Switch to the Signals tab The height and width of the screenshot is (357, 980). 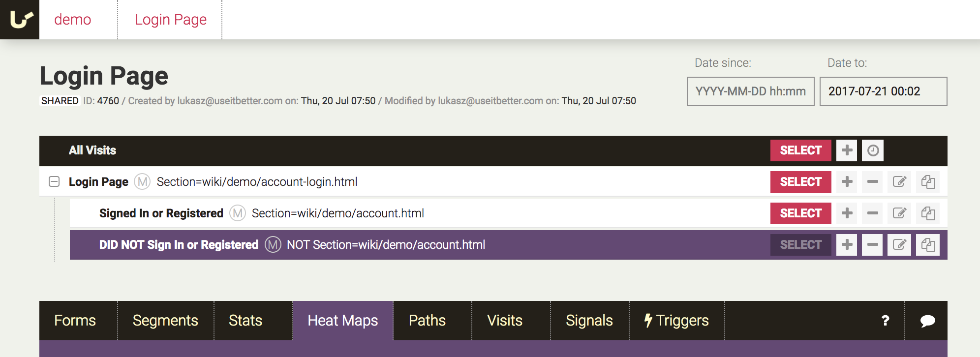point(590,321)
